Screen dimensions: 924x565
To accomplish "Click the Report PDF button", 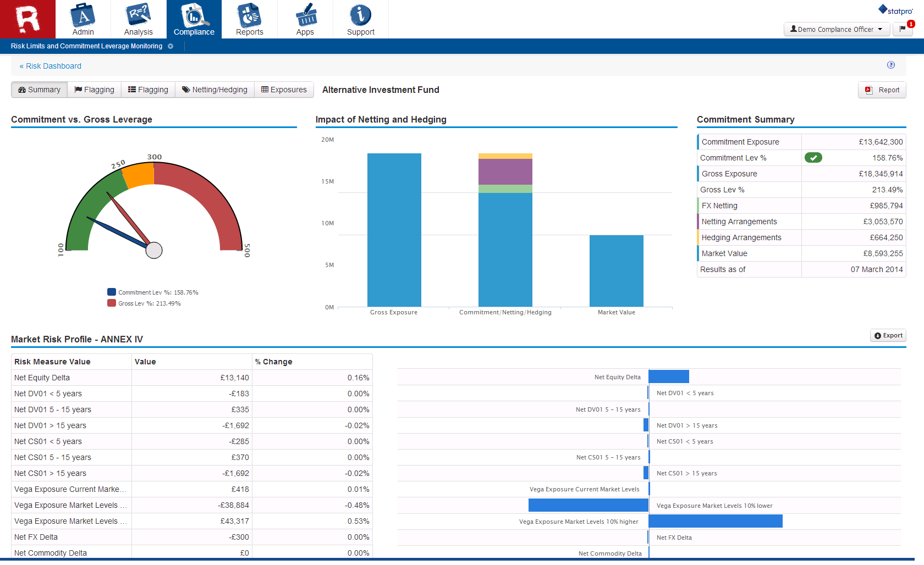I will 882,90.
